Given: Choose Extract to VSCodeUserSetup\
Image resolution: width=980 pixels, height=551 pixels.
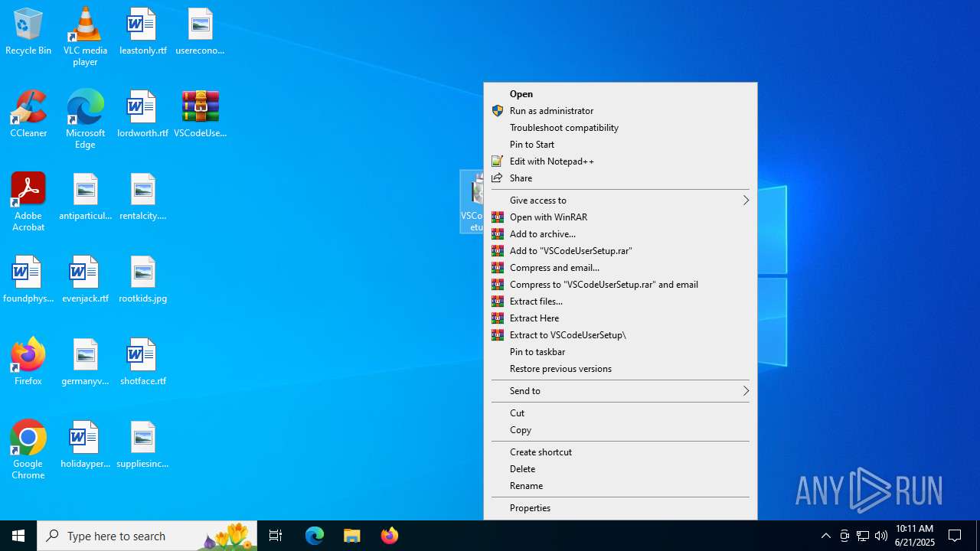Looking at the screenshot, I should click(x=620, y=335).
